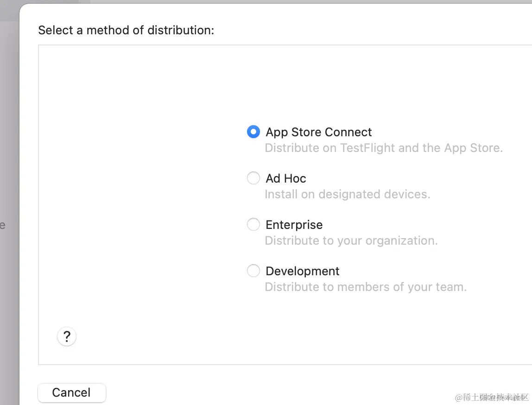This screenshot has width=532, height=405.
Task: Click 'Install on designated devices.' description
Action: pyautogui.click(x=348, y=194)
